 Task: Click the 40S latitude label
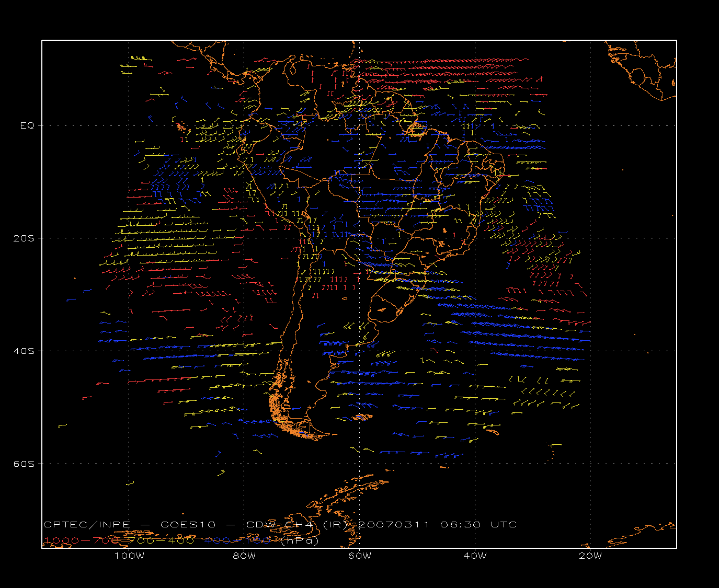24,351
